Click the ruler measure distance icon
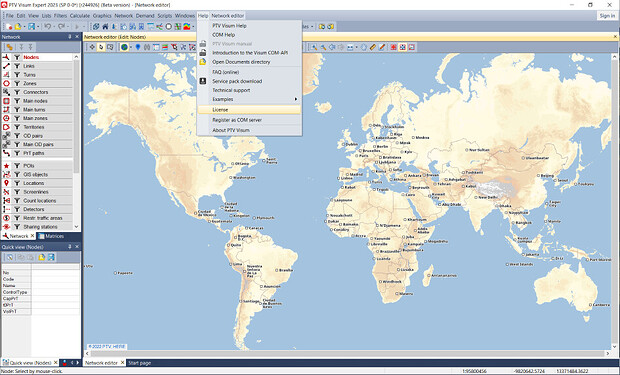Image resolution: width=620 pixels, height=375 pixels. [x=373, y=47]
